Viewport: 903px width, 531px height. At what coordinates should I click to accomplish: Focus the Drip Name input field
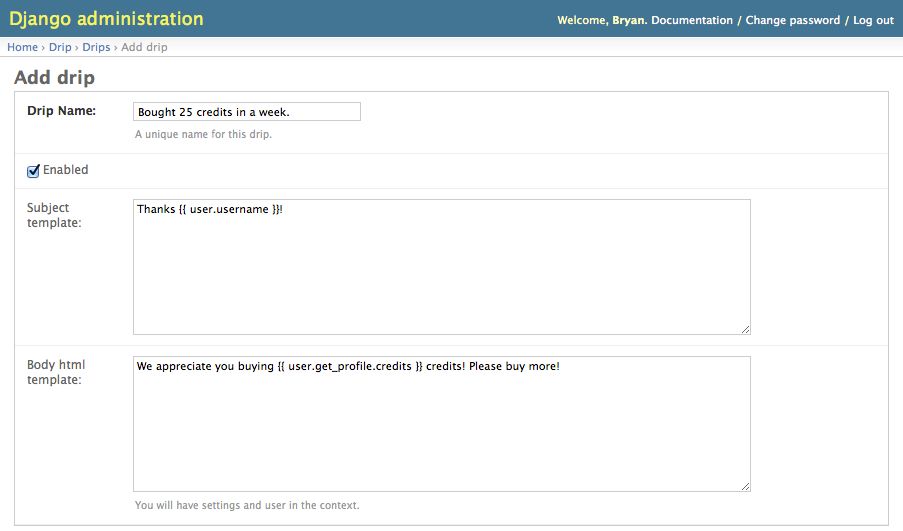point(246,112)
